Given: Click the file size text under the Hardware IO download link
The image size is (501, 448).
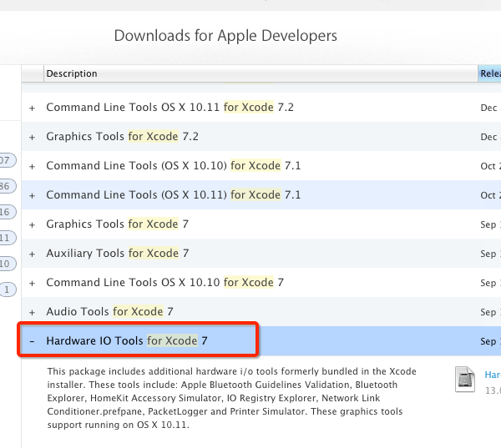Looking at the screenshot, I should 493,390.
